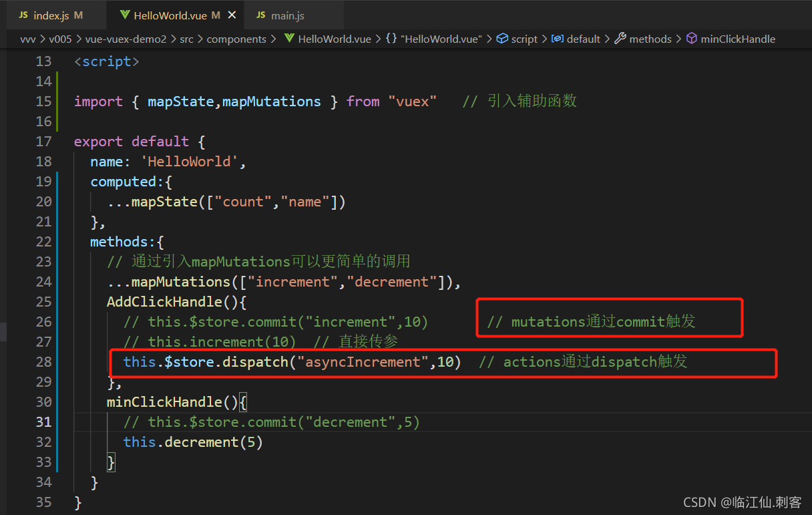Click the export default statement
Screen dimensions: 812x515
(x=131, y=142)
